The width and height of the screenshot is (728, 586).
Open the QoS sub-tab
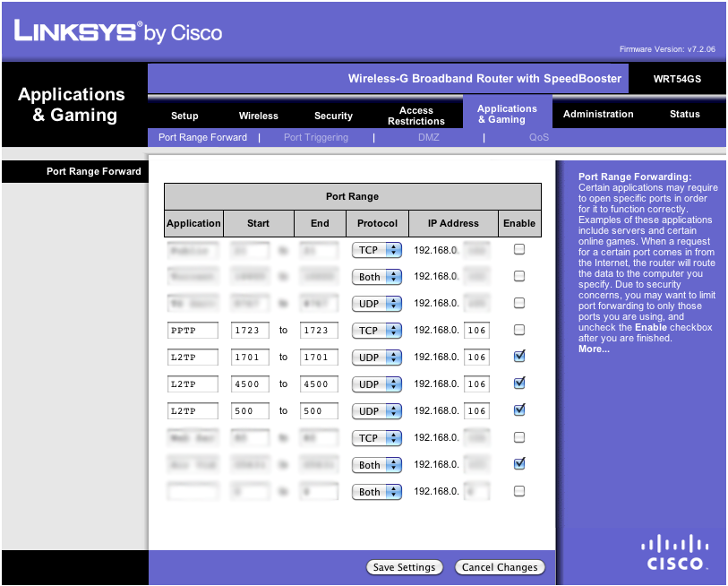538,138
